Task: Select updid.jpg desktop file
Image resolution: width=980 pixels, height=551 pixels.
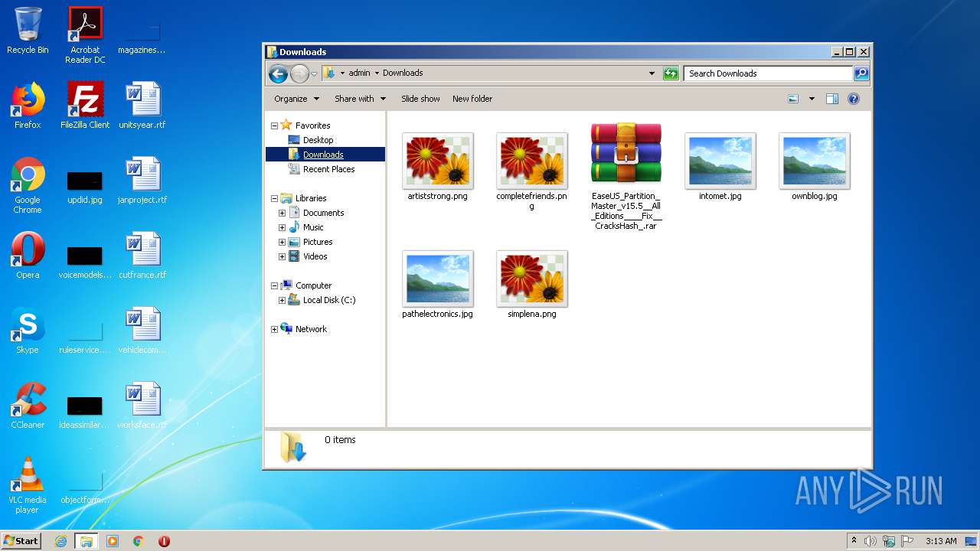Action: point(85,188)
